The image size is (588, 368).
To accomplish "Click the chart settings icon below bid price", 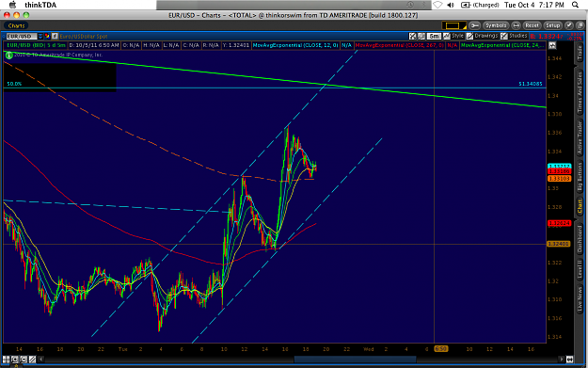I will pos(552,45).
